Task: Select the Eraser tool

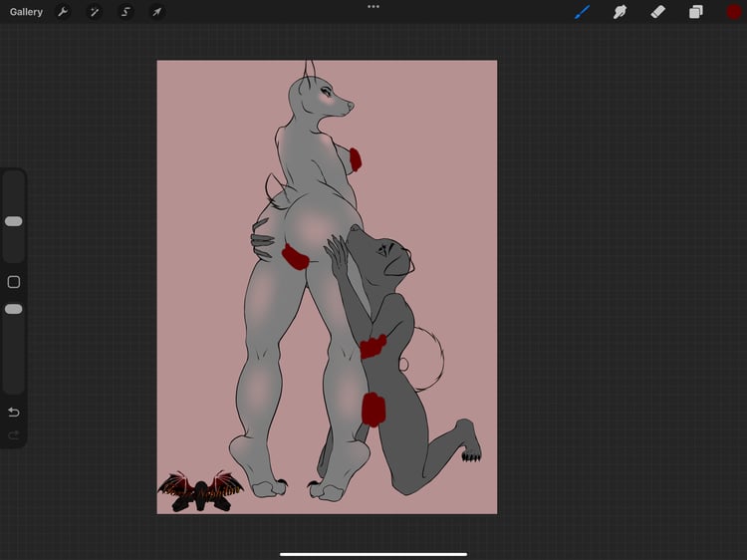Action: pyautogui.click(x=658, y=12)
